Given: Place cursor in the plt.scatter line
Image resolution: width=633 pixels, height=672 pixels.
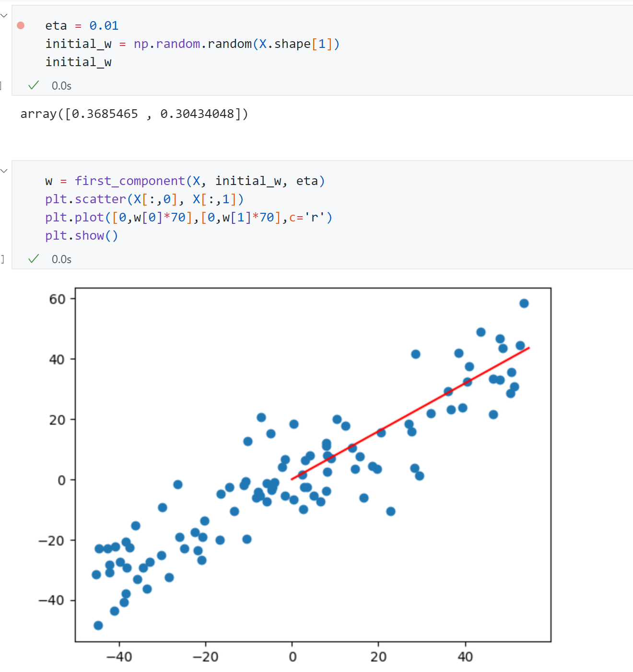Looking at the screenshot, I should (x=144, y=199).
